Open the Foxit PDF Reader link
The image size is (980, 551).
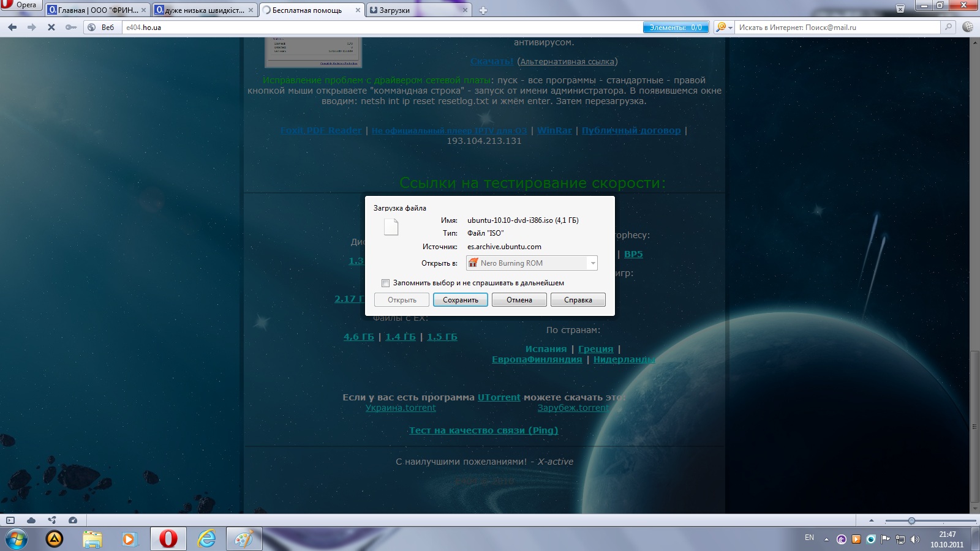point(321,130)
